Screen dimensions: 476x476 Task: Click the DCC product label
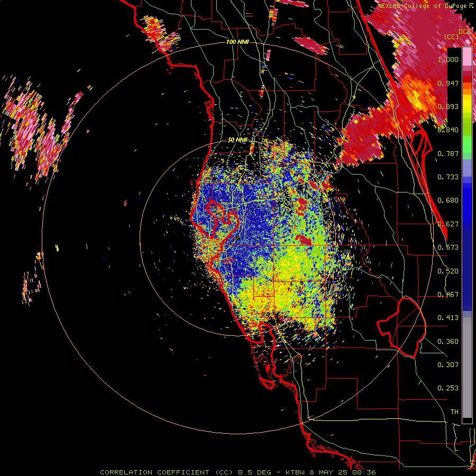point(465,31)
